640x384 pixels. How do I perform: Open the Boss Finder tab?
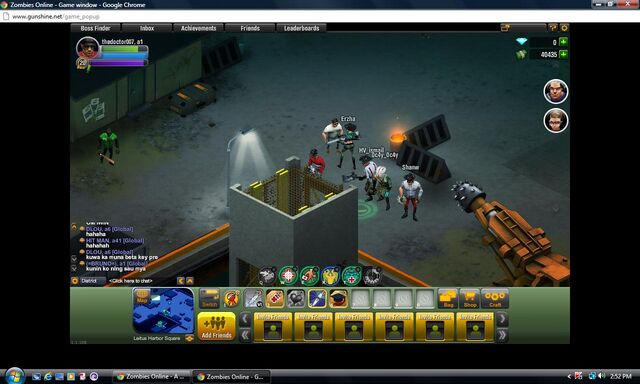[96, 28]
